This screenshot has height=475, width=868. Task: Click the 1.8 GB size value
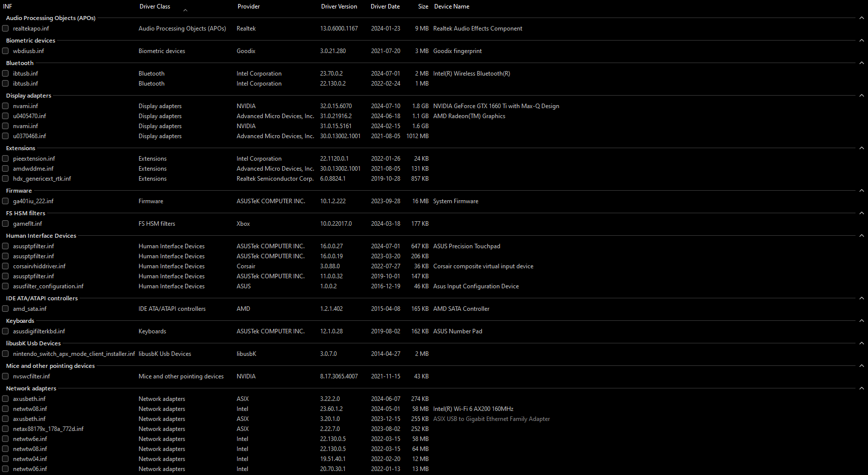coord(420,106)
